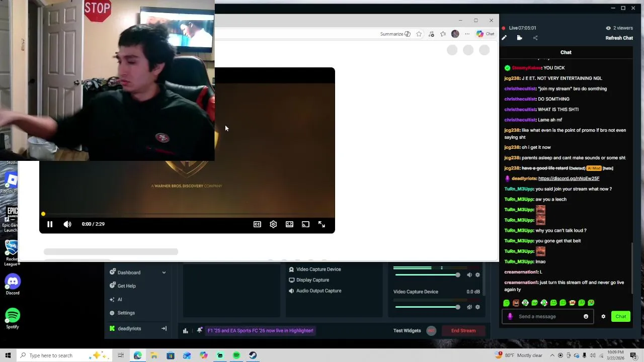Set the upper mixer volume slider
644x362 pixels.
pos(427,275)
